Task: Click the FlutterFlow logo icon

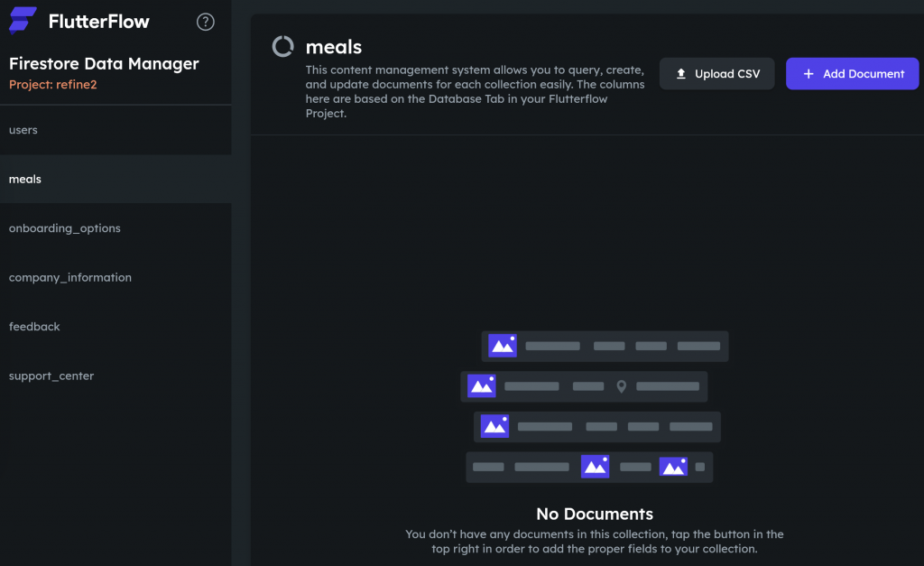Action: [23, 21]
